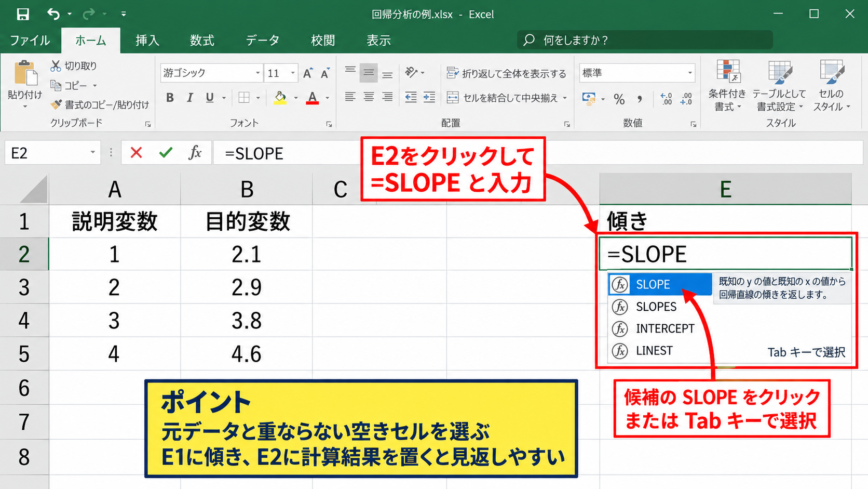
Task: Click the decrease decimal icon
Action: coord(686,98)
